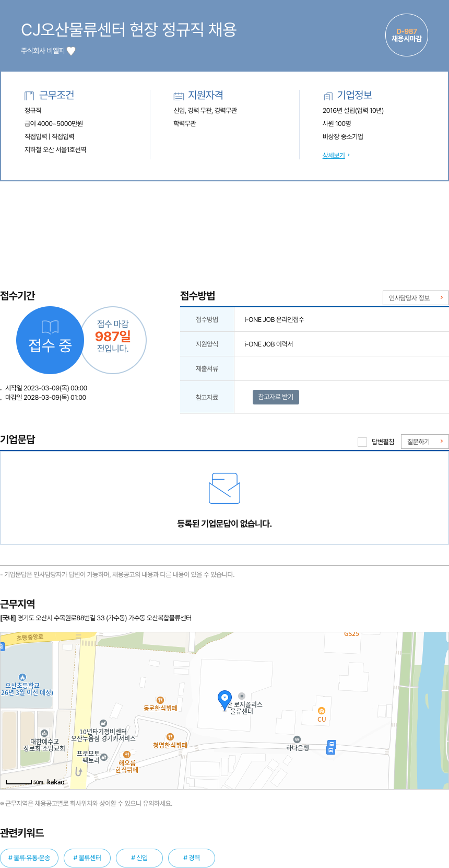The width and height of the screenshot is (449, 868).
Task: Select the #물류센터 keyword tag
Action: (x=87, y=858)
